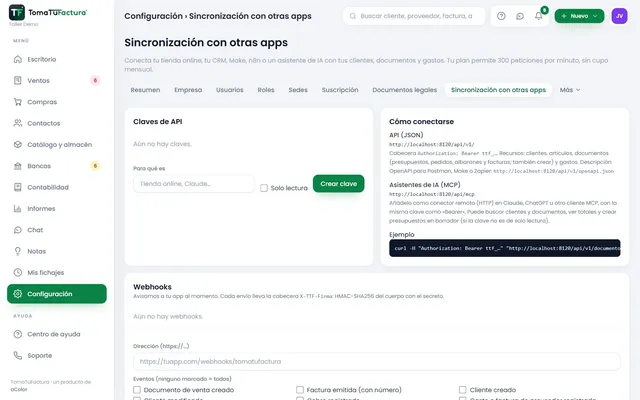Open Notas lightbulb icon in sidebar
The width and height of the screenshot is (640, 400).
(x=18, y=251)
